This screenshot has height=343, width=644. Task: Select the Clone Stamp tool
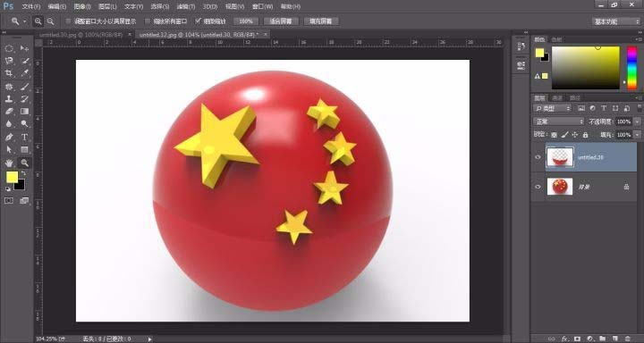point(9,99)
